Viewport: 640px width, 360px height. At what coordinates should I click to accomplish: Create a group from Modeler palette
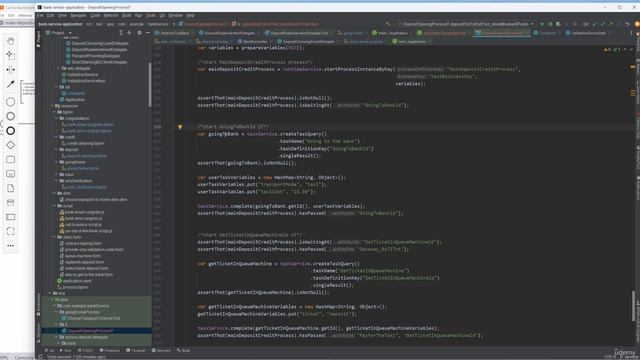[11, 231]
